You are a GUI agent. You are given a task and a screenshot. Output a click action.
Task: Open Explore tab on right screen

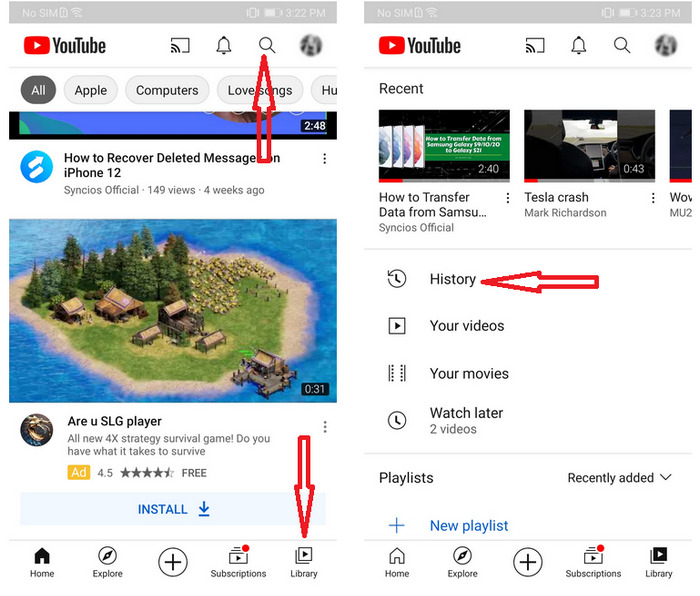(x=462, y=562)
